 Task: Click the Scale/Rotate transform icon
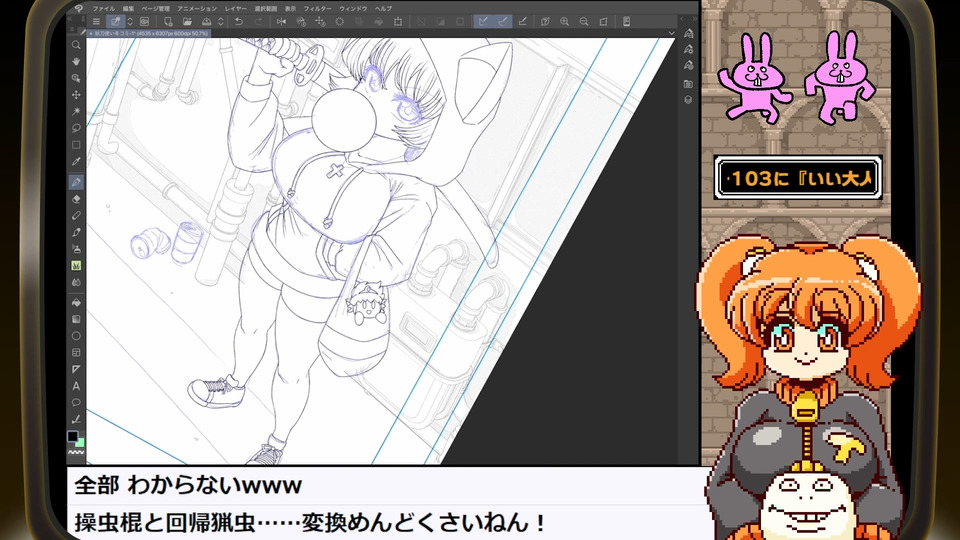click(398, 21)
